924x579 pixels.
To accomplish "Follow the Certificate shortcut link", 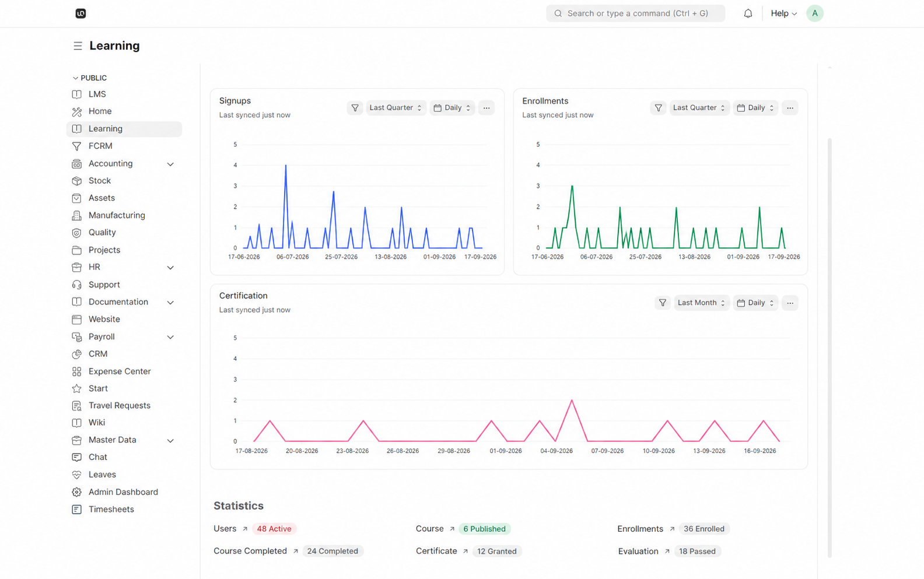I will coord(442,551).
